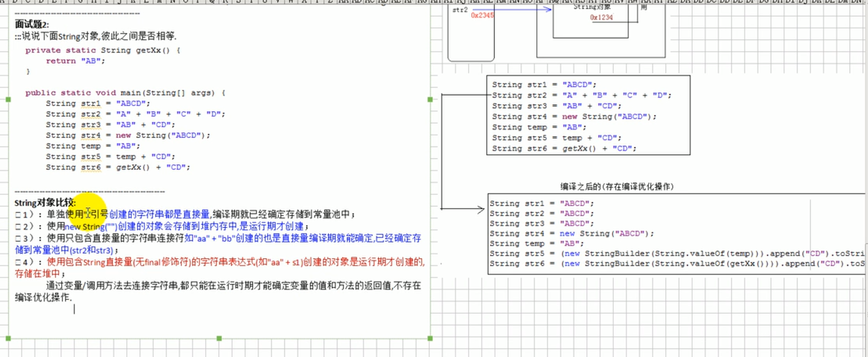The width and height of the screenshot is (868, 357).
Task: Click the '面试题2:' heading text
Action: 32,24
